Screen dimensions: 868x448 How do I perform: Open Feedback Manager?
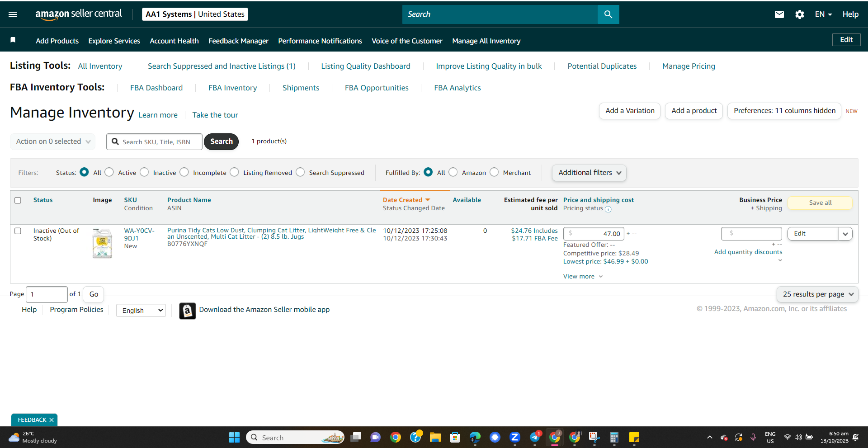tap(239, 41)
